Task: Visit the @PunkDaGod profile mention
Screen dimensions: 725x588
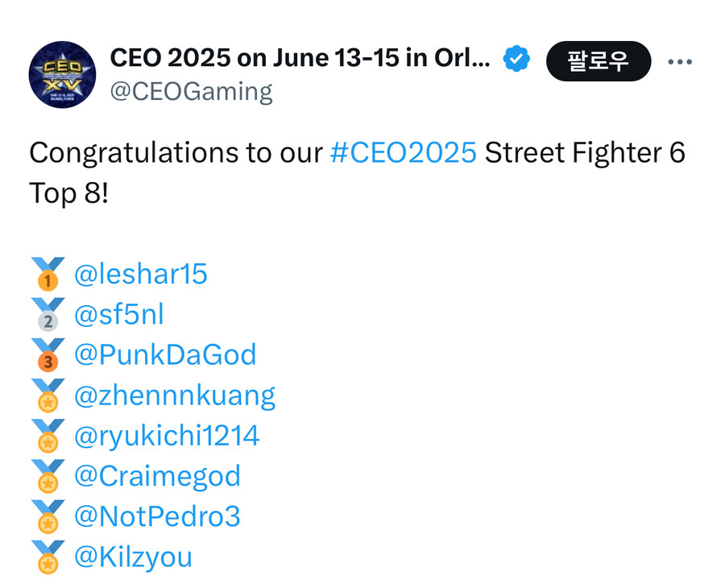Action: point(165,354)
